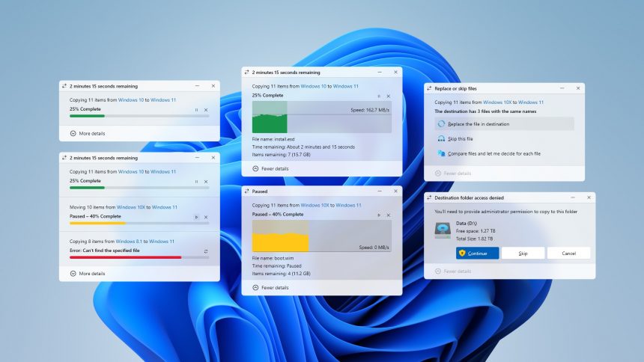This screenshot has height=362, width=644.
Task: Cancel the copy in the green speed graph dialog
Action: pos(388,96)
